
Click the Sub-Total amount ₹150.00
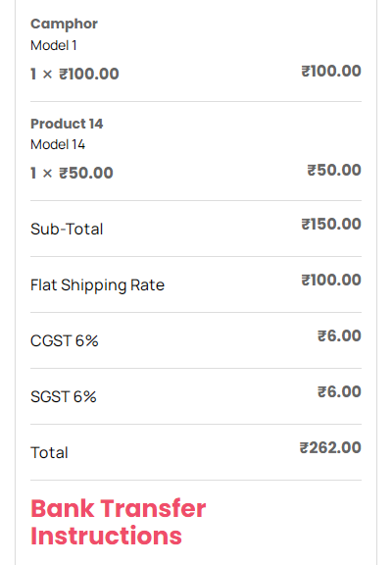tap(331, 224)
